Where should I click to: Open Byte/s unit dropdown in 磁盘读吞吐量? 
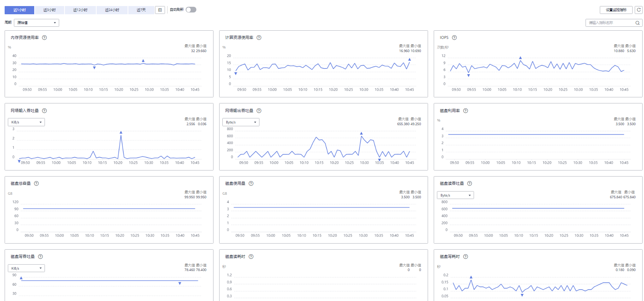[455, 195]
